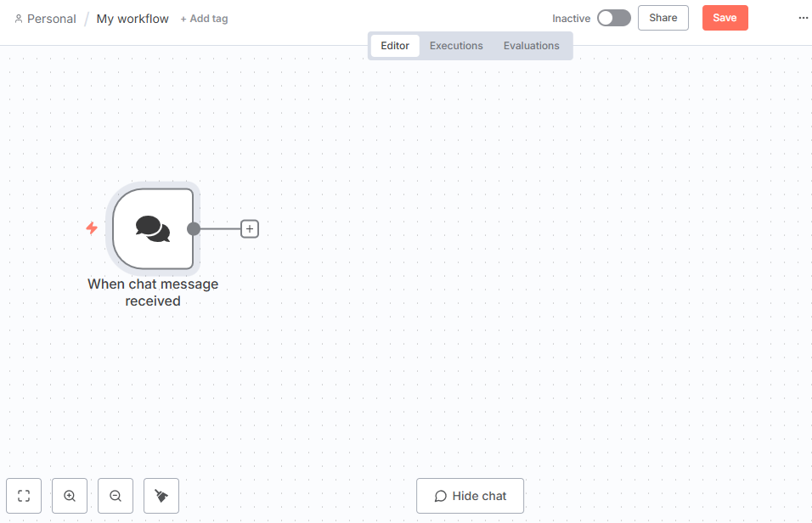The width and height of the screenshot is (812, 523).
Task: Save the workflow with the Save button
Action: tap(725, 18)
